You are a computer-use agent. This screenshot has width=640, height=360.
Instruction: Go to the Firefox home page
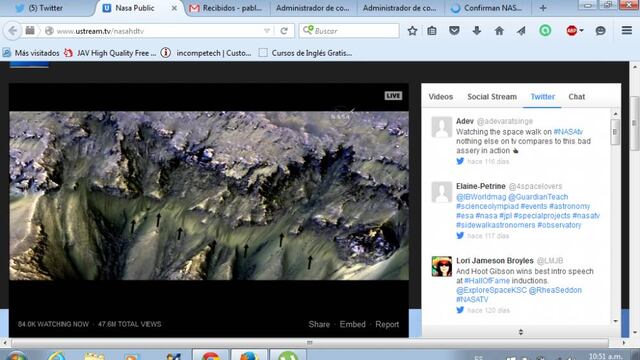(499, 31)
